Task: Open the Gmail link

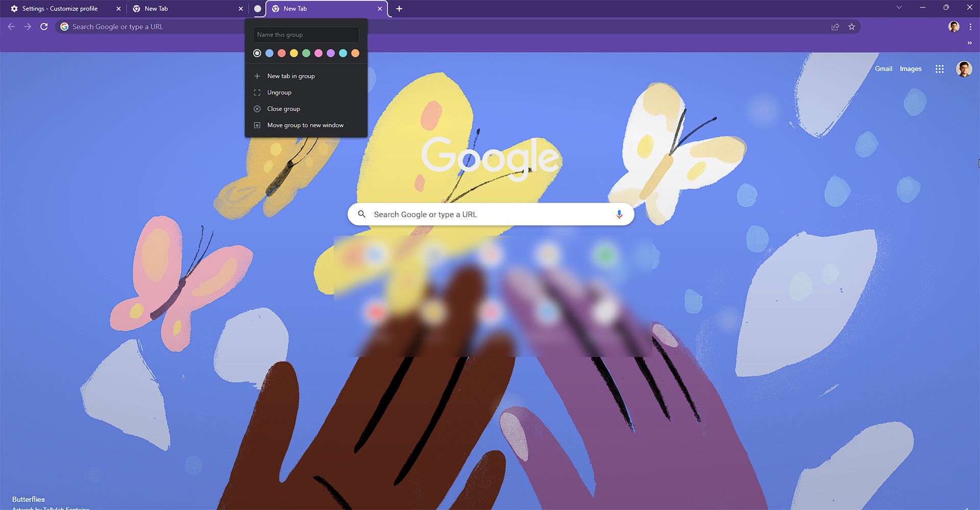Action: [x=883, y=69]
